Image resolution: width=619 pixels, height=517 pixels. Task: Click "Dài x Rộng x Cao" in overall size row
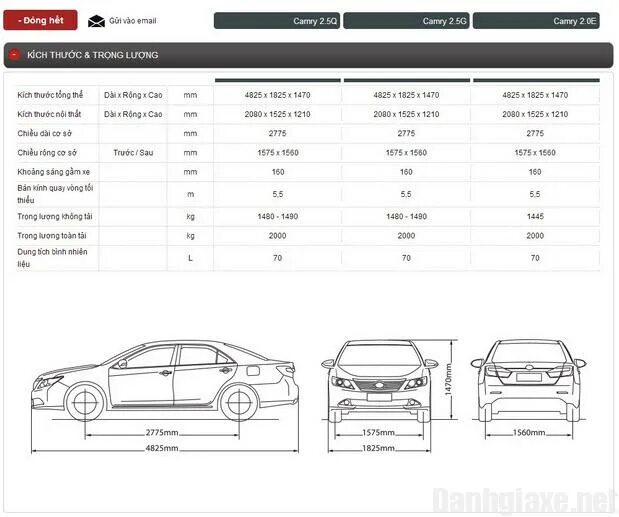pos(133,95)
